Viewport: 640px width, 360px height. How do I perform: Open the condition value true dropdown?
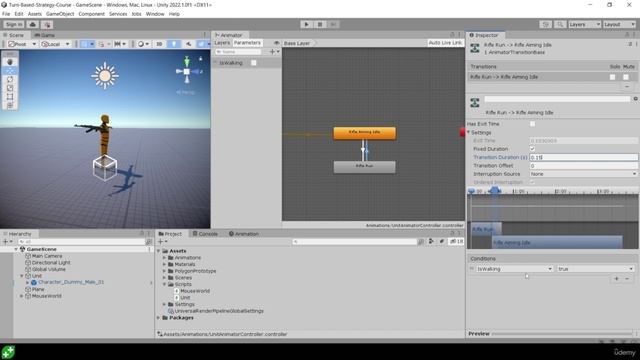596,269
